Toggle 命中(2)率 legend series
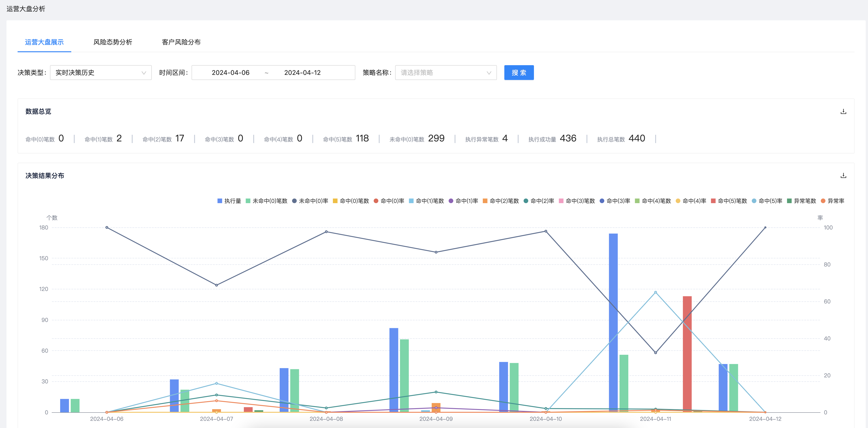Image resolution: width=868 pixels, height=428 pixels. (539, 201)
